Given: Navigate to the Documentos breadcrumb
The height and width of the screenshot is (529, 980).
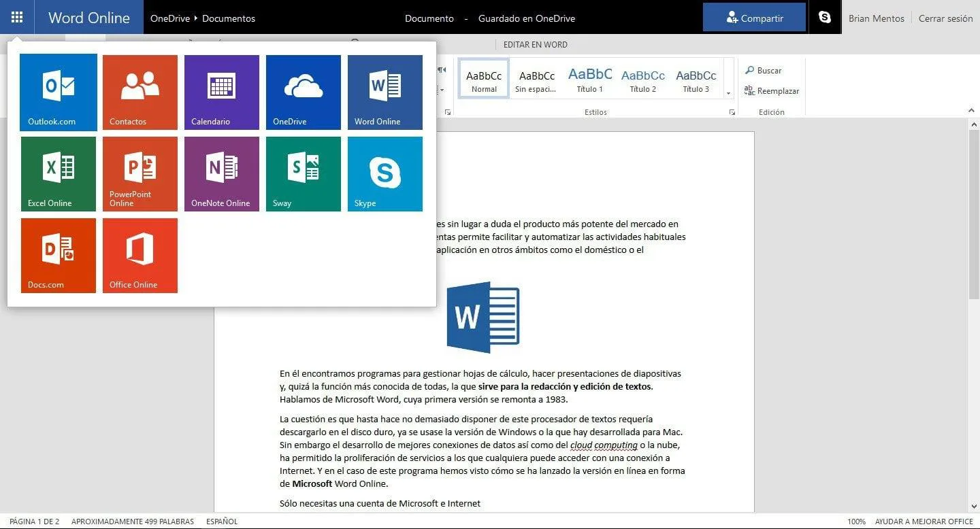Looking at the screenshot, I should click(229, 18).
